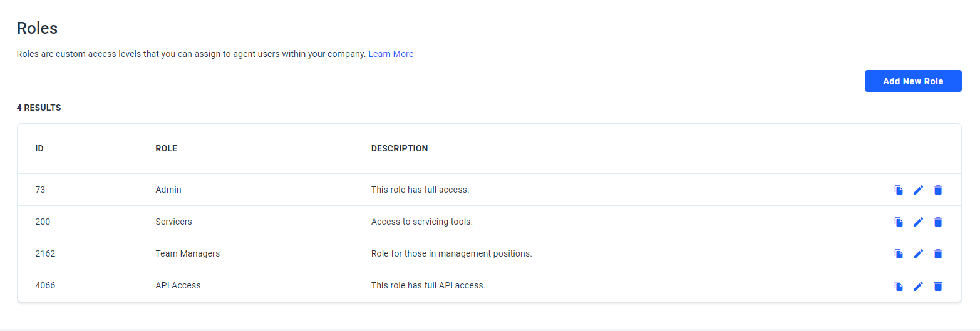Duplicate the Admin role via copy icon
Image resolution: width=980 pixels, height=331 pixels.
pos(899,190)
